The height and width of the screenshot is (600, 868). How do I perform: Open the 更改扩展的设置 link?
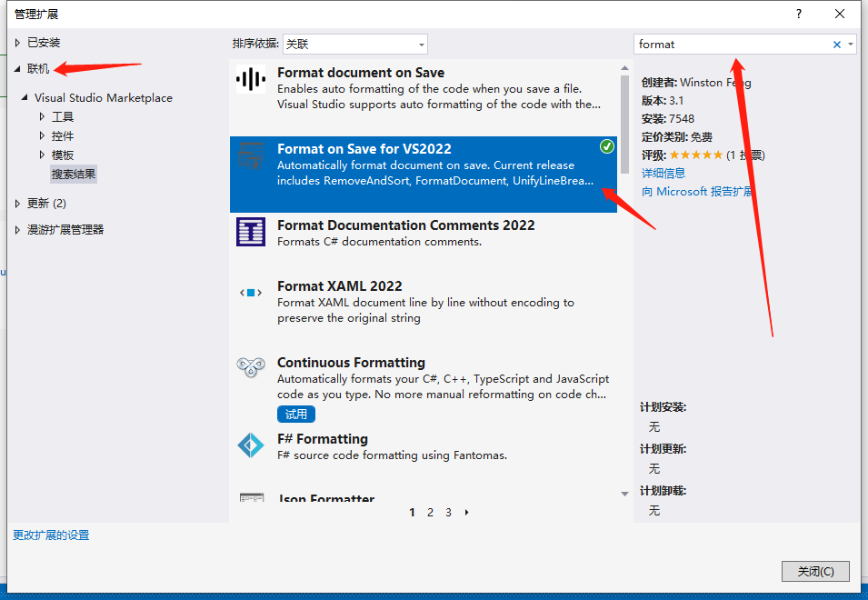click(51, 535)
